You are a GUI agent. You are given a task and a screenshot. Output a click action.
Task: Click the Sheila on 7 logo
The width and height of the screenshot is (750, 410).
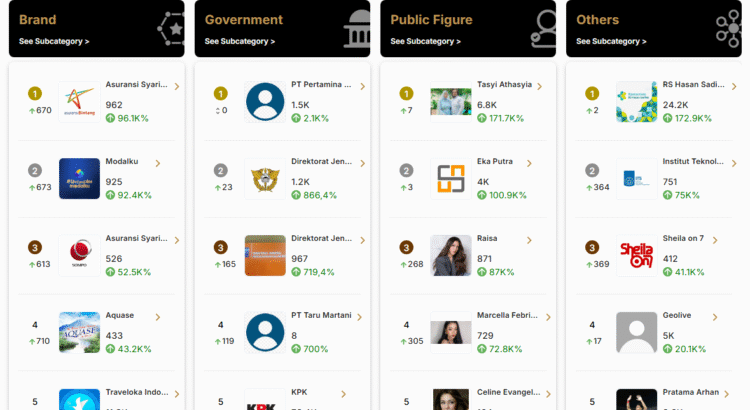click(636, 255)
